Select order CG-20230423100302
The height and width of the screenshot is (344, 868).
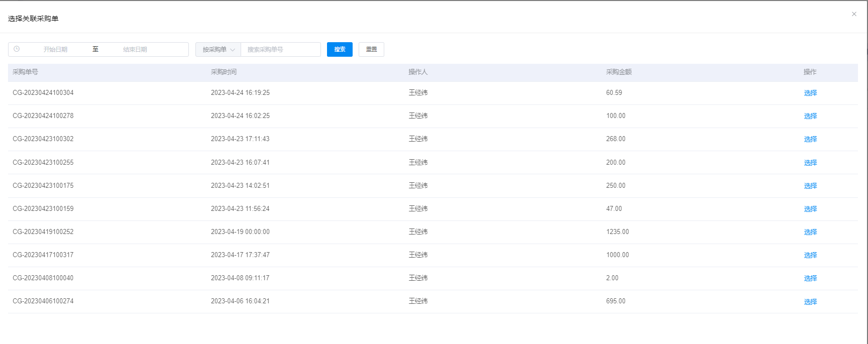tap(810, 139)
